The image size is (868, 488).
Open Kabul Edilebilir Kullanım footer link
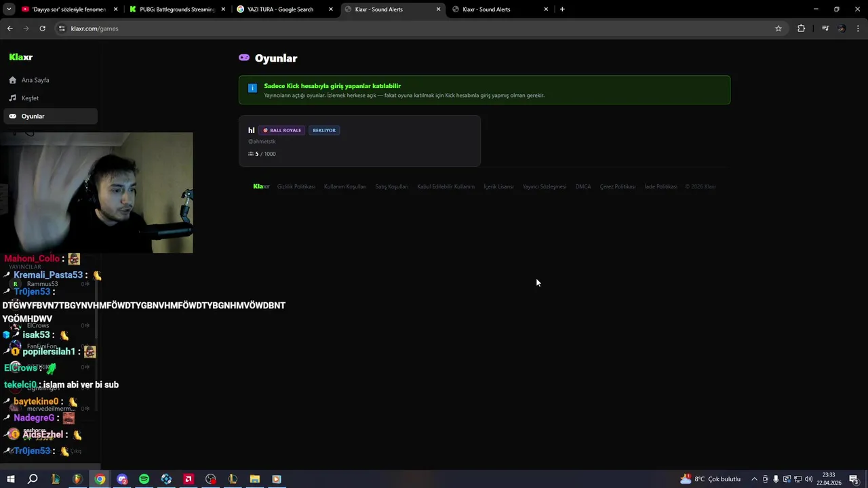pos(446,186)
